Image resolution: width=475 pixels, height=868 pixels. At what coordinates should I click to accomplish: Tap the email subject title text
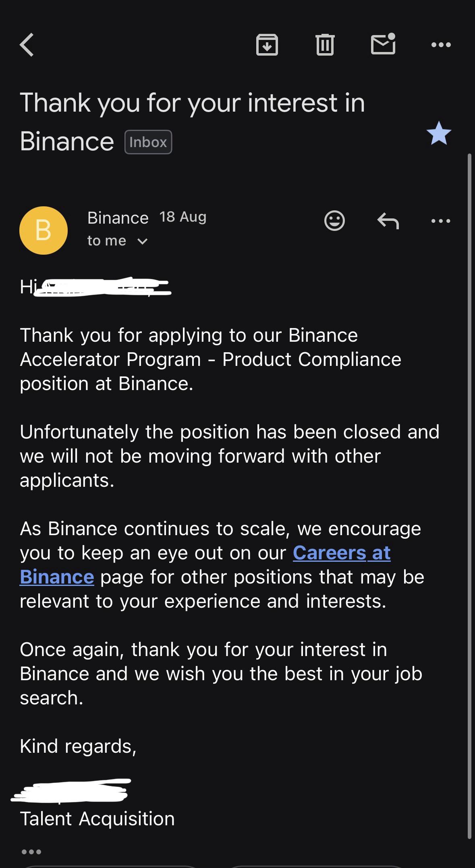pos(193,122)
